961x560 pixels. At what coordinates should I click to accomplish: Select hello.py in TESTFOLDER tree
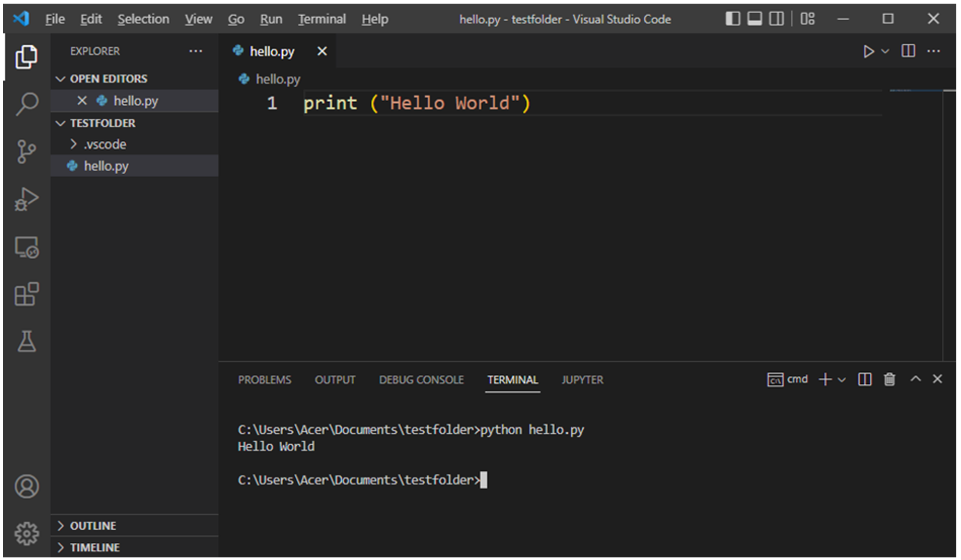point(106,166)
